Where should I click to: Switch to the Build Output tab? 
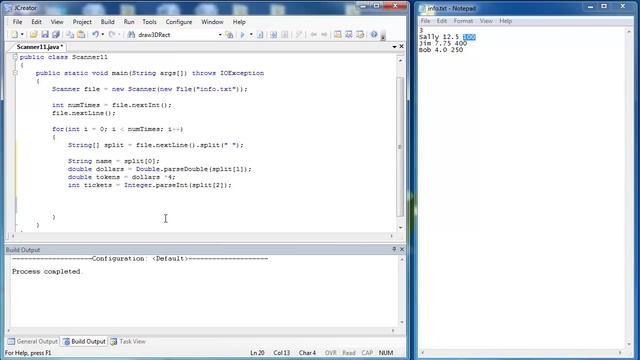click(84, 341)
